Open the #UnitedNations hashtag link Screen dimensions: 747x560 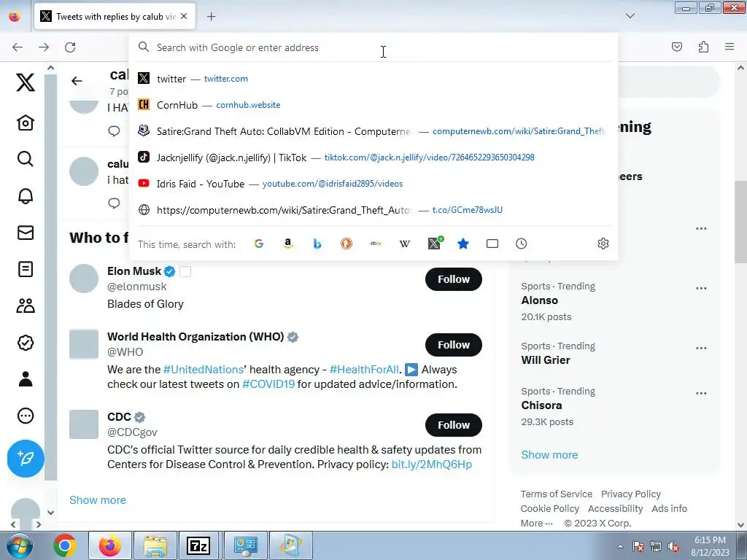point(203,370)
